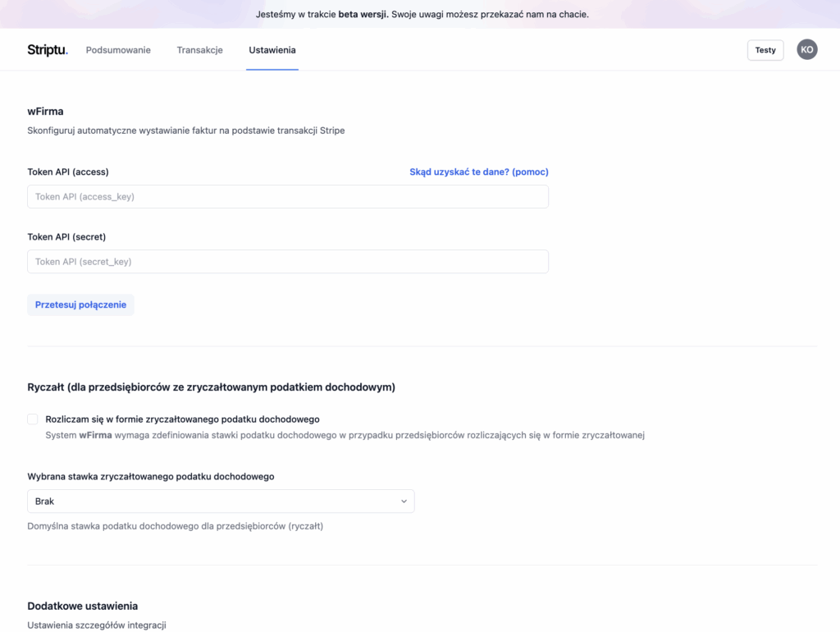Open the Transakcje tab

coord(199,50)
